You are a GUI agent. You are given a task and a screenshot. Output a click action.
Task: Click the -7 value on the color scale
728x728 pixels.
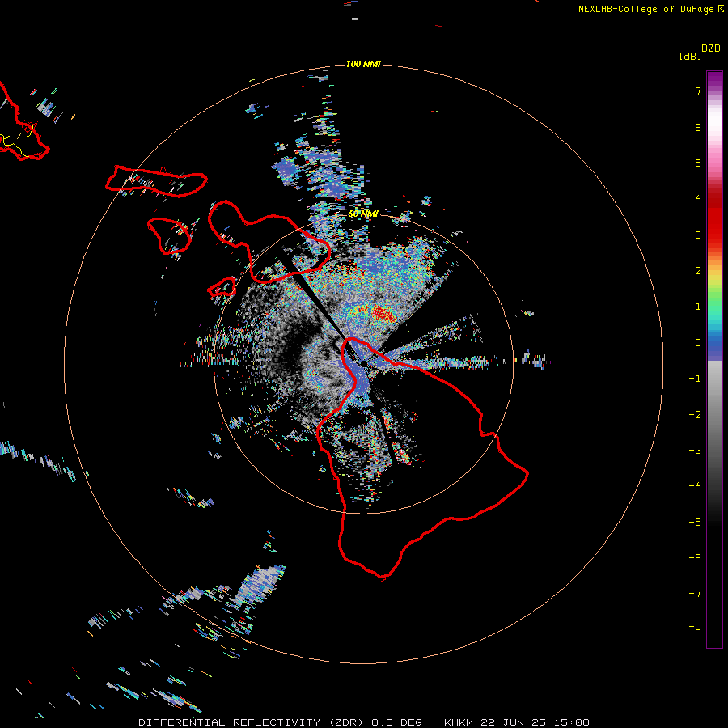[695, 594]
